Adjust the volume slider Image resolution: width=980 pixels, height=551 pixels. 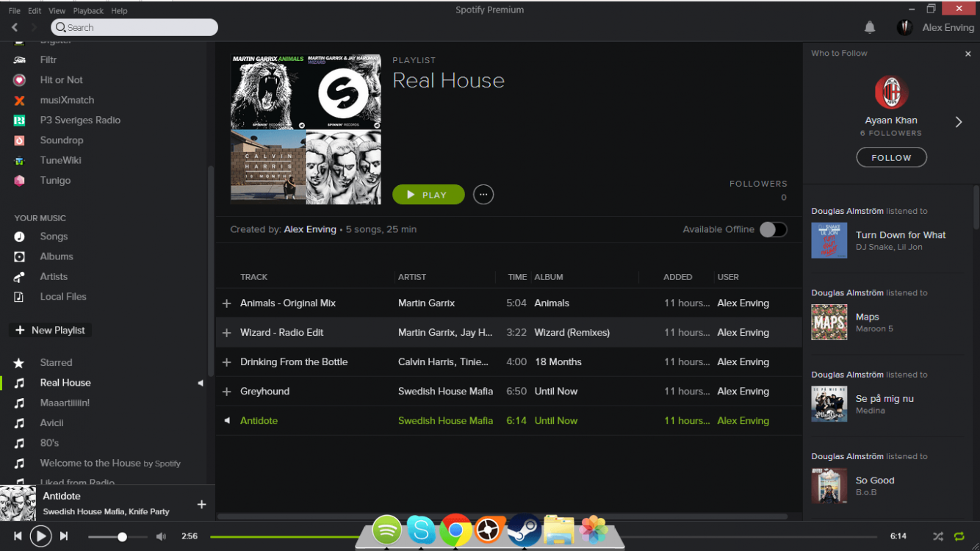click(118, 537)
